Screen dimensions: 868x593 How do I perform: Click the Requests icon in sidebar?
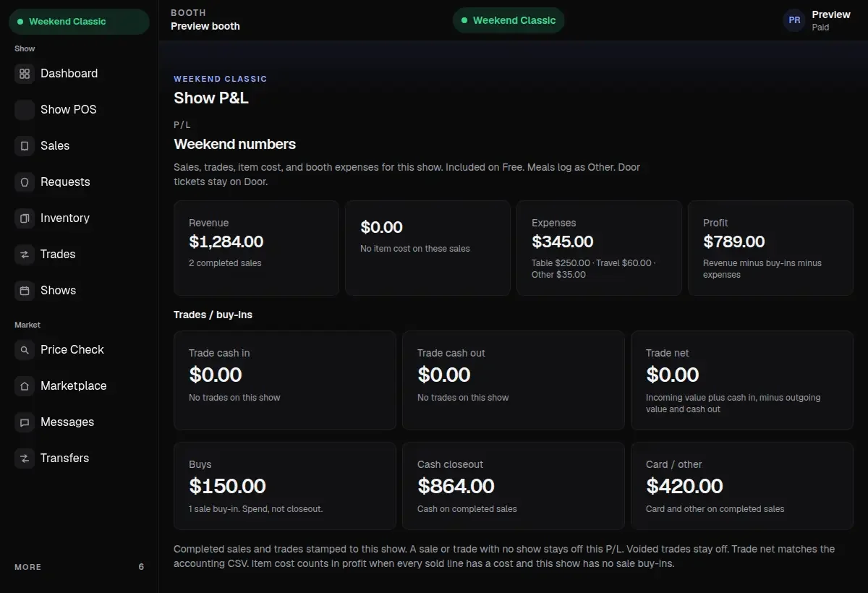tap(25, 182)
